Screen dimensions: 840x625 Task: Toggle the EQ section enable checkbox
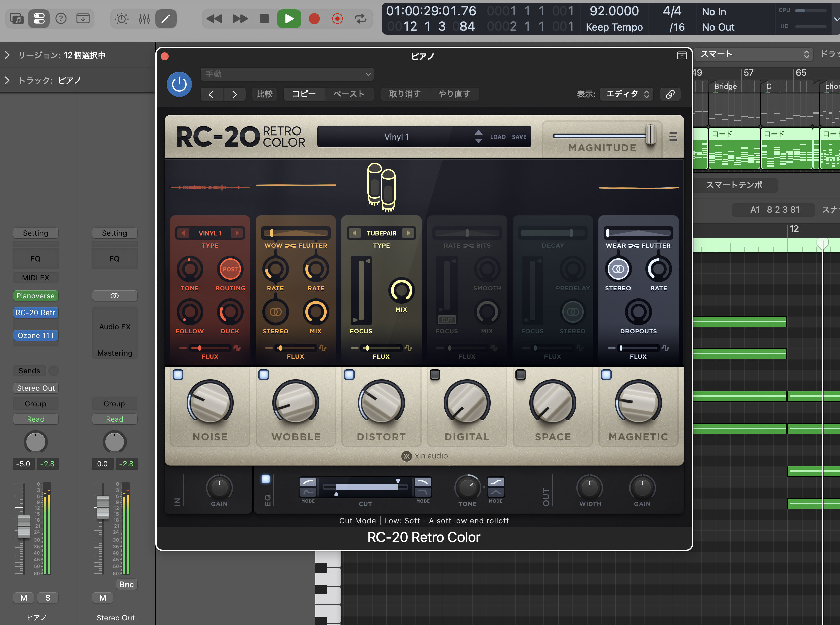(266, 479)
